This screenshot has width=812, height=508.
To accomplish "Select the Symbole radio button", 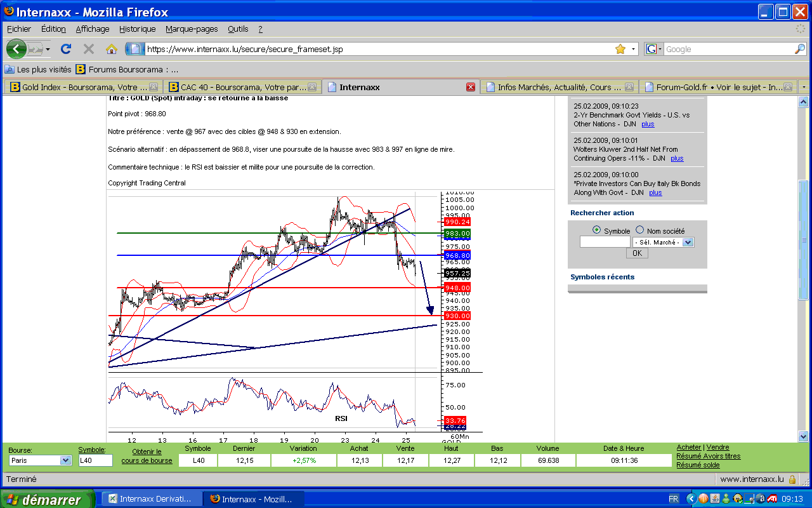I will click(x=596, y=231).
